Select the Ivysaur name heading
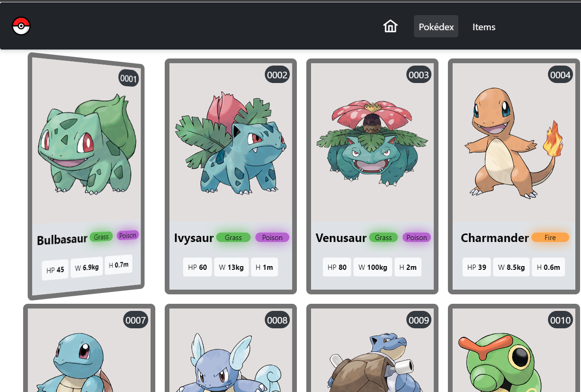This screenshot has height=392, width=581. point(194,238)
